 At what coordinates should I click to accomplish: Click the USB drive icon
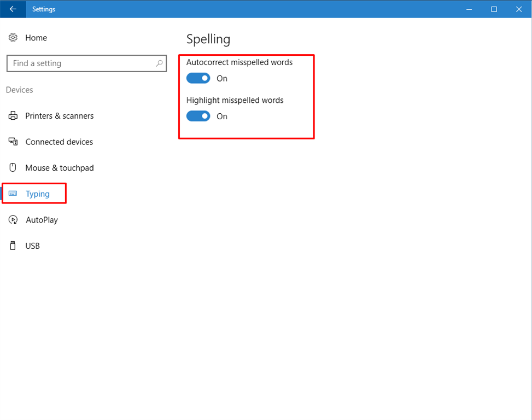pyautogui.click(x=13, y=246)
